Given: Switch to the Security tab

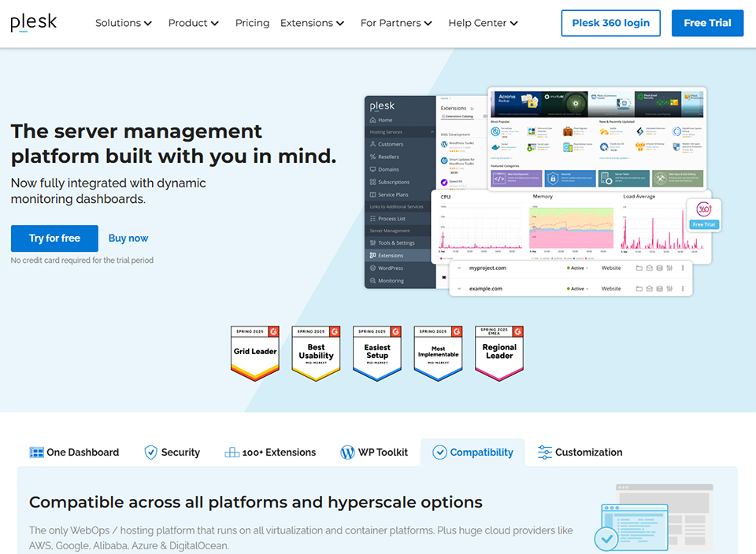Looking at the screenshot, I should point(172,452).
